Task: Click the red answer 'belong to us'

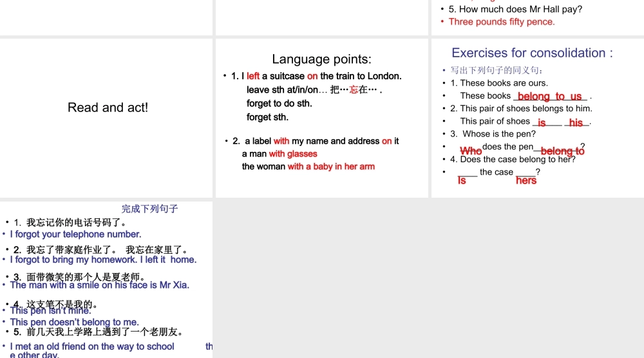Action: click(x=549, y=96)
